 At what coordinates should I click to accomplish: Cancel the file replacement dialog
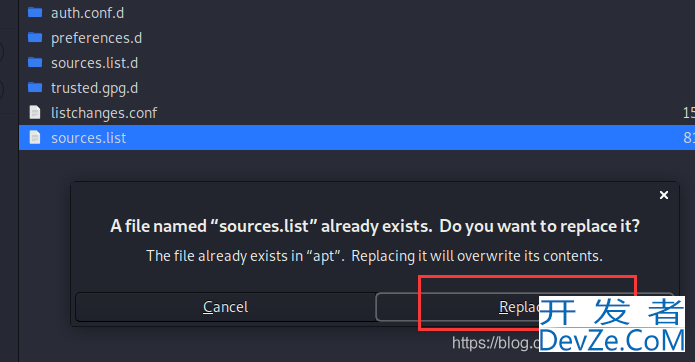click(225, 307)
